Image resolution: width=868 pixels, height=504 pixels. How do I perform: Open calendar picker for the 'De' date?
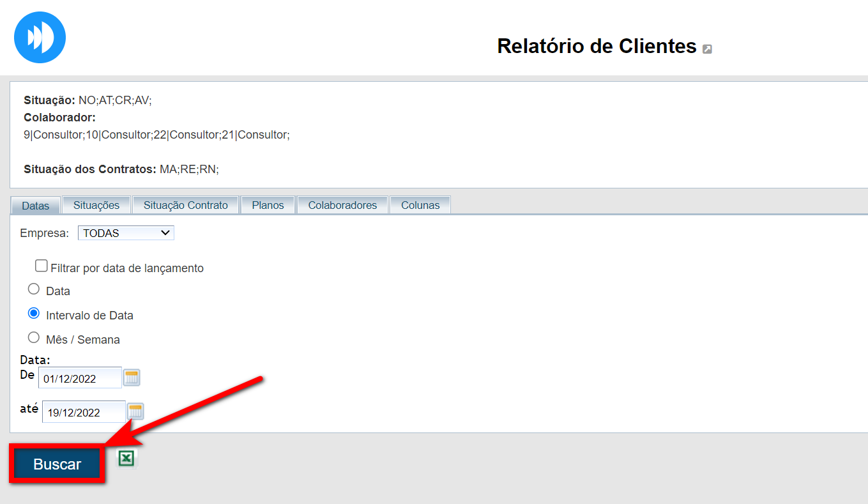(132, 378)
